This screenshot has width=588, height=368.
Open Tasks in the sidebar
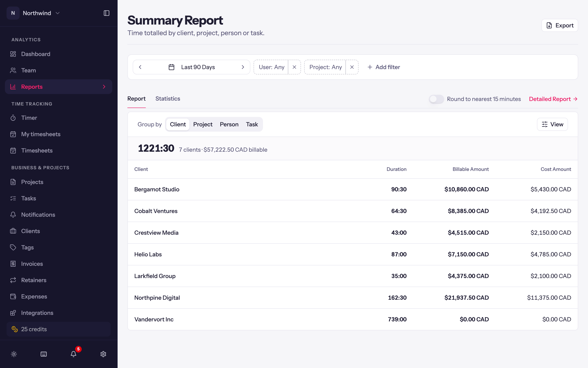(59, 198)
